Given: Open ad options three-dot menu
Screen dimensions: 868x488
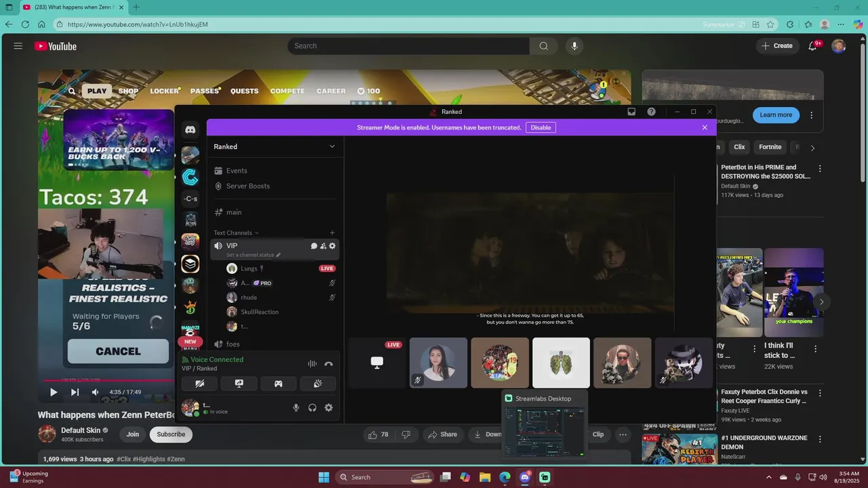Looking at the screenshot, I should coord(811,115).
